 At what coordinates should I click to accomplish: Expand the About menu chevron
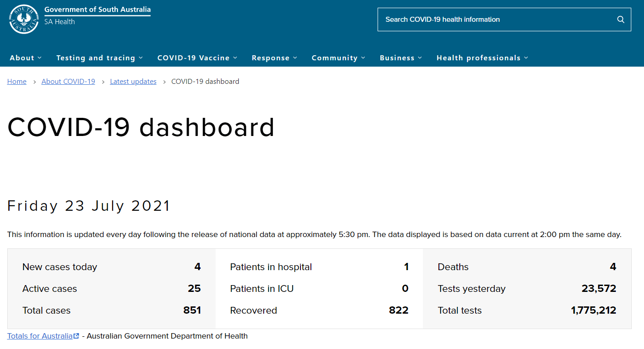pos(39,58)
